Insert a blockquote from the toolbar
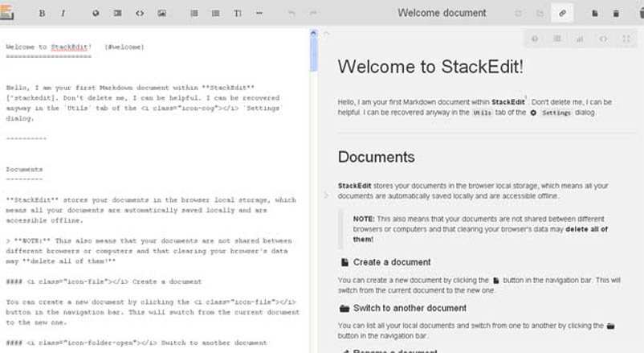Viewport: 644px width, 353px height. coord(118,14)
